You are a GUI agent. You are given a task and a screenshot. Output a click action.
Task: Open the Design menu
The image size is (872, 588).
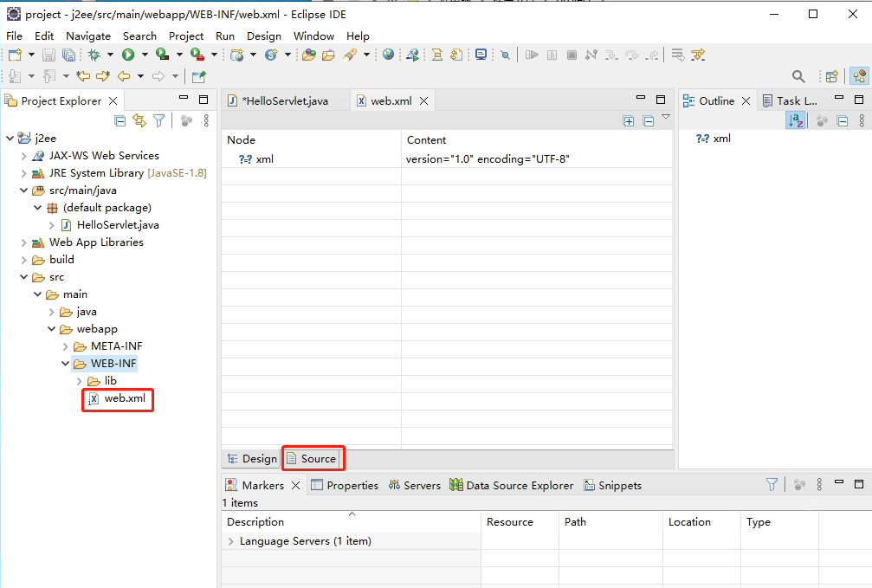click(264, 36)
